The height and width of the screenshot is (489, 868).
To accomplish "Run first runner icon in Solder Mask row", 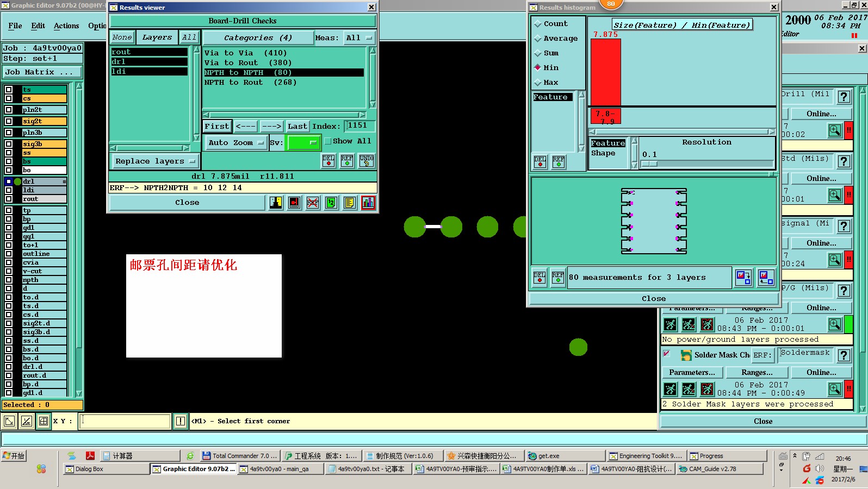I will click(671, 389).
